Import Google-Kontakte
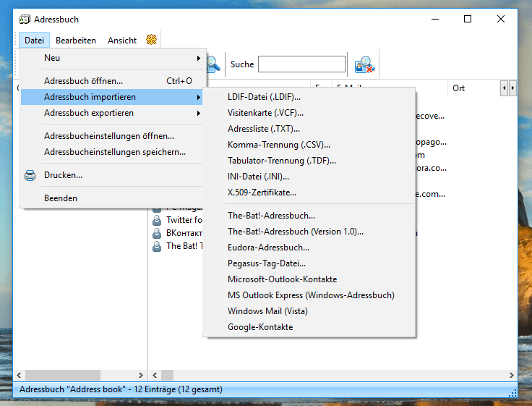This screenshot has height=406, width=532. 309,327
